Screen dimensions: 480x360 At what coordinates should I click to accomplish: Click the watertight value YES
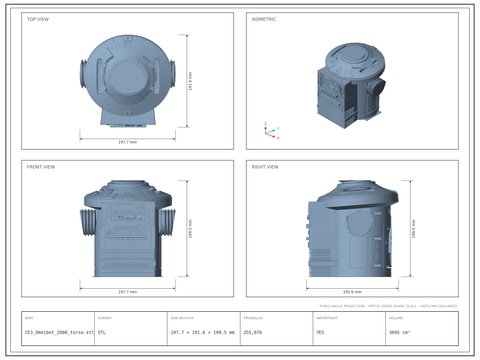pyautogui.click(x=320, y=332)
